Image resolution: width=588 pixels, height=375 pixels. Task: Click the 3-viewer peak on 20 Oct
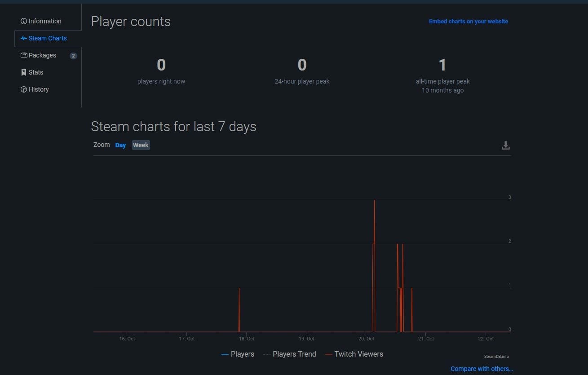click(375, 201)
